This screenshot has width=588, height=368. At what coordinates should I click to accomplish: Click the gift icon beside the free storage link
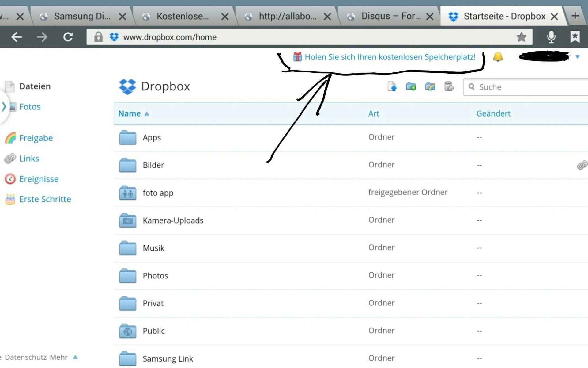pos(297,57)
